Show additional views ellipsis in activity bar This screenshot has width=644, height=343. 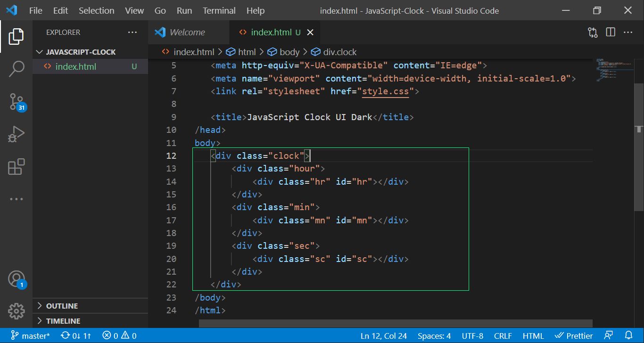tap(16, 199)
